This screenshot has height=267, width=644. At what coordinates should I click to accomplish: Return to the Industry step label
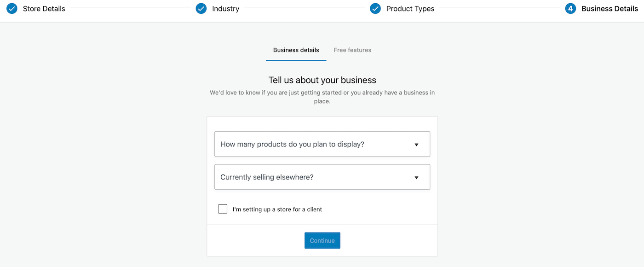point(225,8)
